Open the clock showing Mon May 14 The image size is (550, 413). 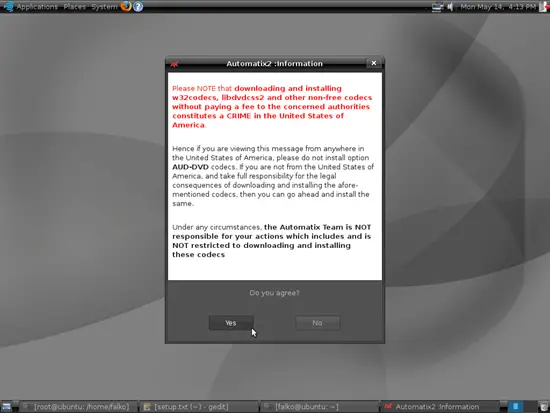click(x=498, y=6)
